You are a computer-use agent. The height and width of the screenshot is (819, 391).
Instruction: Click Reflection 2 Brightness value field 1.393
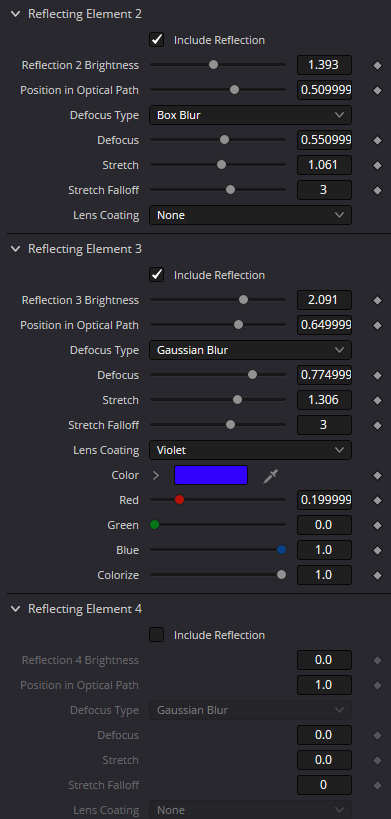(324, 65)
